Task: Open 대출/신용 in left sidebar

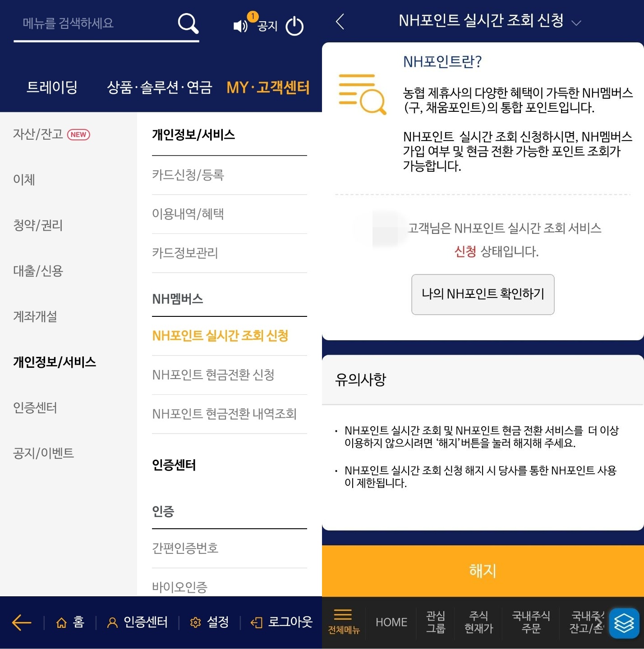Action: coord(38,270)
